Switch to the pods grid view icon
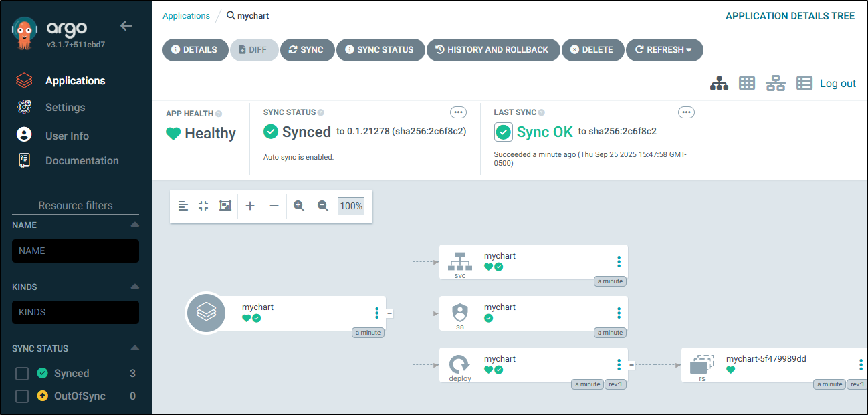Screen dimensions: 868x415 click(747, 83)
